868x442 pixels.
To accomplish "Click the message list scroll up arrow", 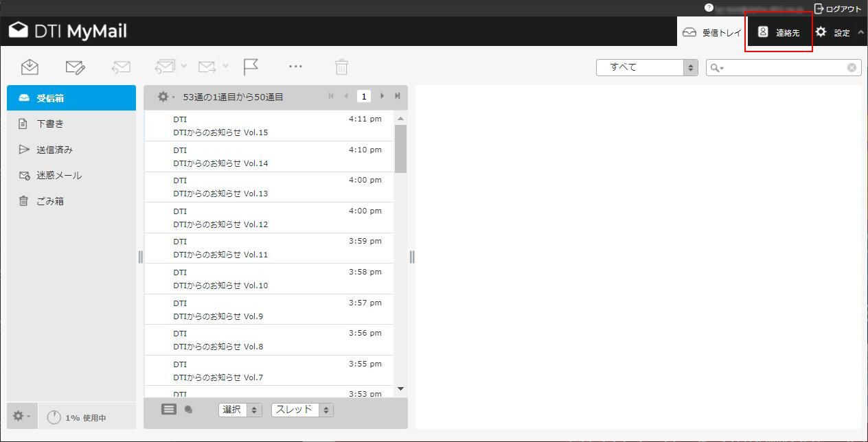I will click(401, 119).
